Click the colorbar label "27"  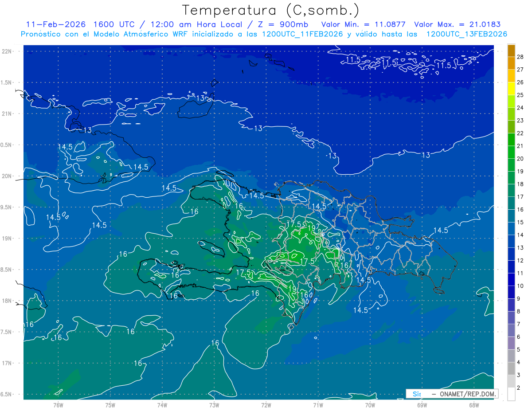(520, 70)
